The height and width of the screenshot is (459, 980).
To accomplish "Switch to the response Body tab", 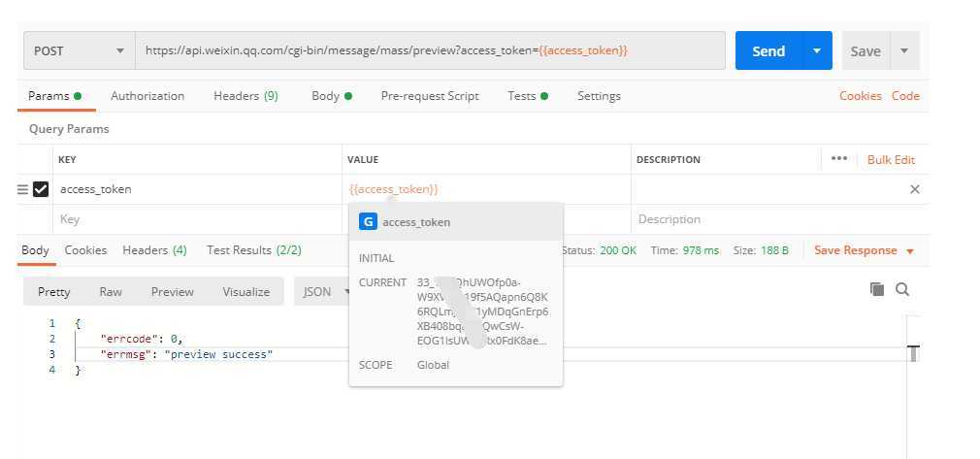I will (35, 250).
